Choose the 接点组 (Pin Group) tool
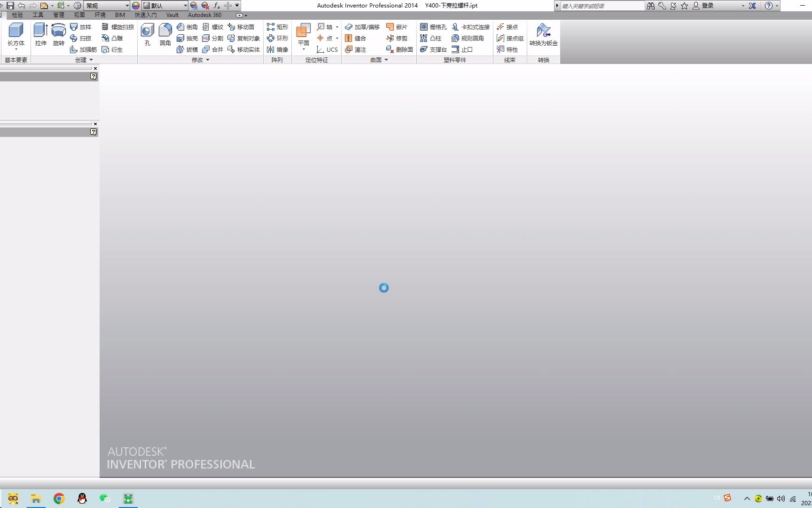Viewport: 812px width, 508px height. (510, 38)
